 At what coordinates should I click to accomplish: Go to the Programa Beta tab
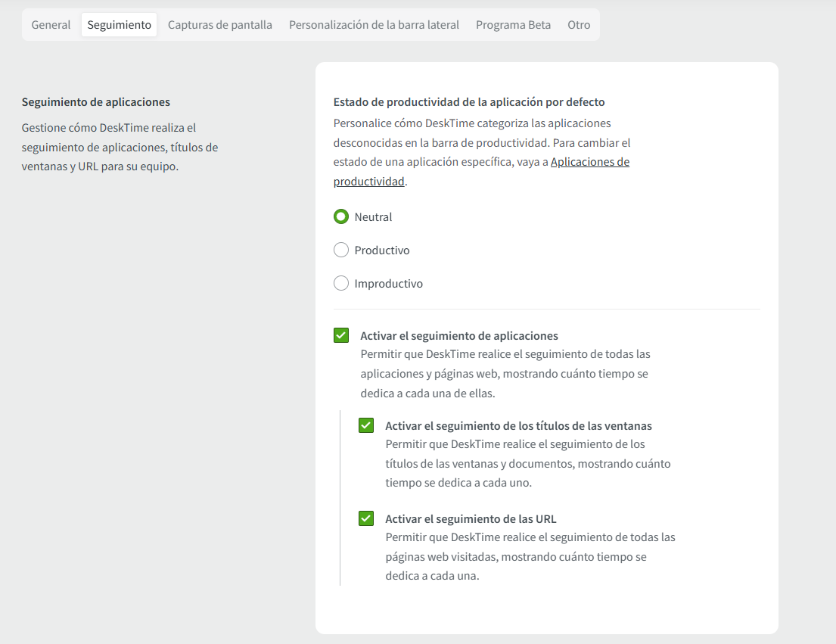[x=513, y=25]
